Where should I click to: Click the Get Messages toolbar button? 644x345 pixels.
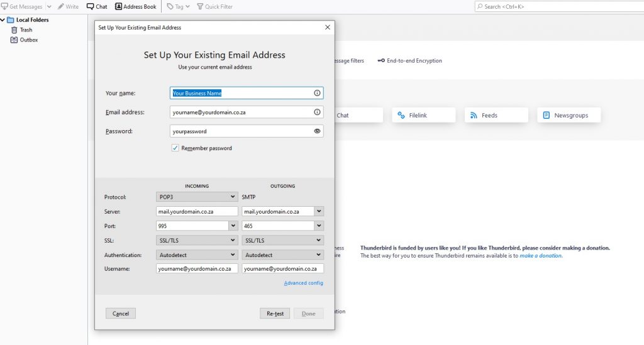(x=22, y=6)
